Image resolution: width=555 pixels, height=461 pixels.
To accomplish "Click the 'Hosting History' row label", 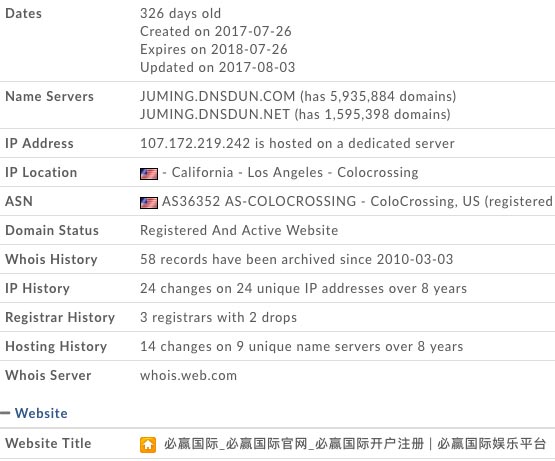I will 56,346.
